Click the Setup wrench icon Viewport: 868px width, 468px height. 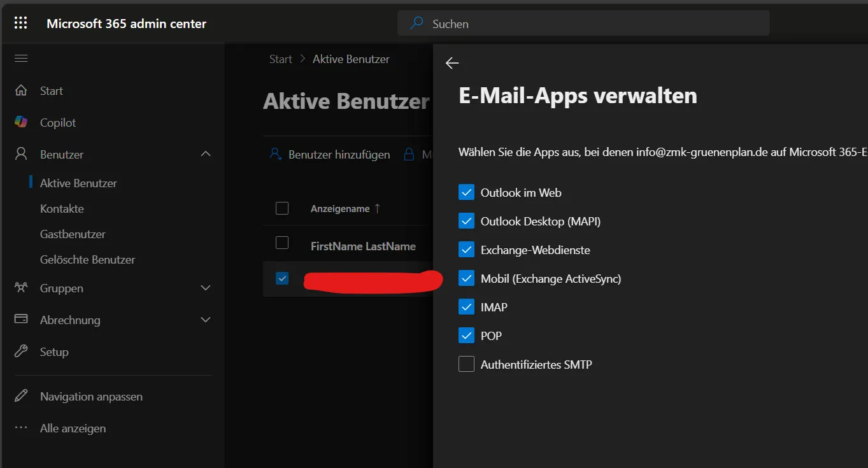(21, 351)
